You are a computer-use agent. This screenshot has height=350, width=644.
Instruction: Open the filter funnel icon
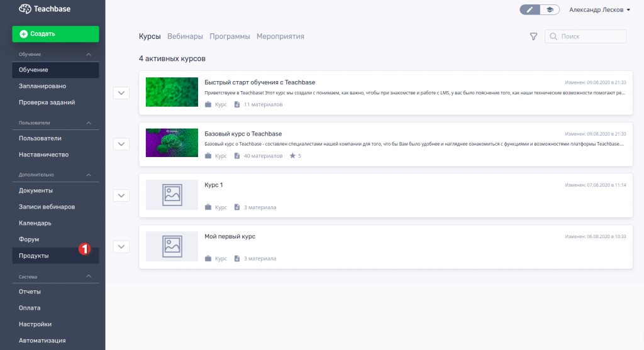coord(533,36)
